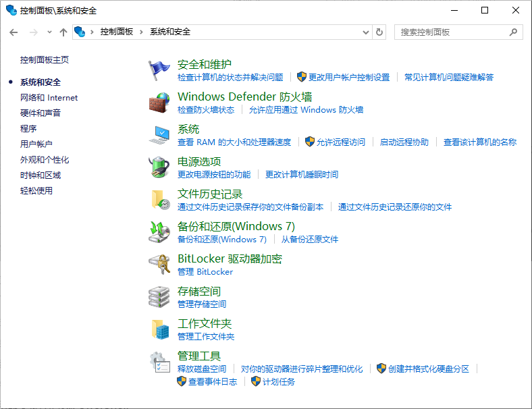Click the back arrow navigation button

pos(14,32)
